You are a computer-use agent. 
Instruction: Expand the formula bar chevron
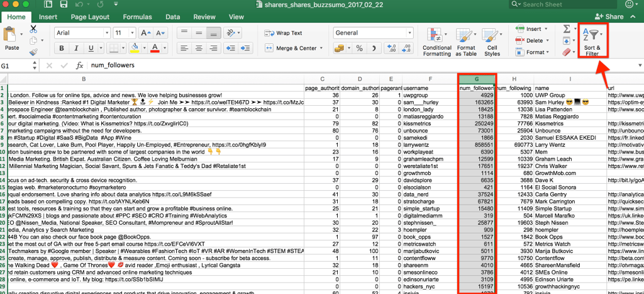tap(640, 65)
